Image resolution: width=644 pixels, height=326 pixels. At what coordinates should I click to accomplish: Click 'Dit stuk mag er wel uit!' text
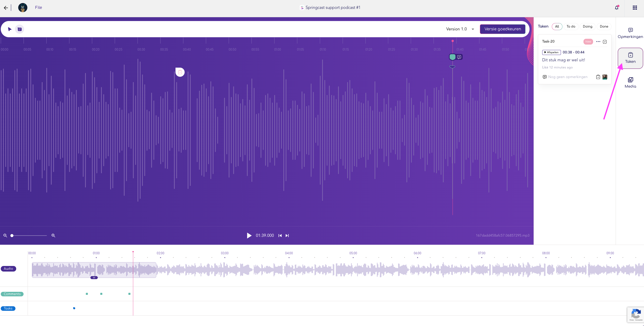(x=563, y=60)
